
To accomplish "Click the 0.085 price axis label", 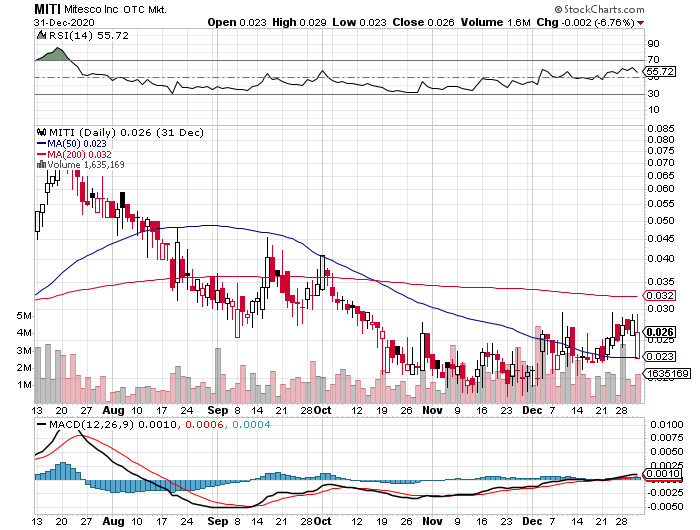I will [x=661, y=129].
